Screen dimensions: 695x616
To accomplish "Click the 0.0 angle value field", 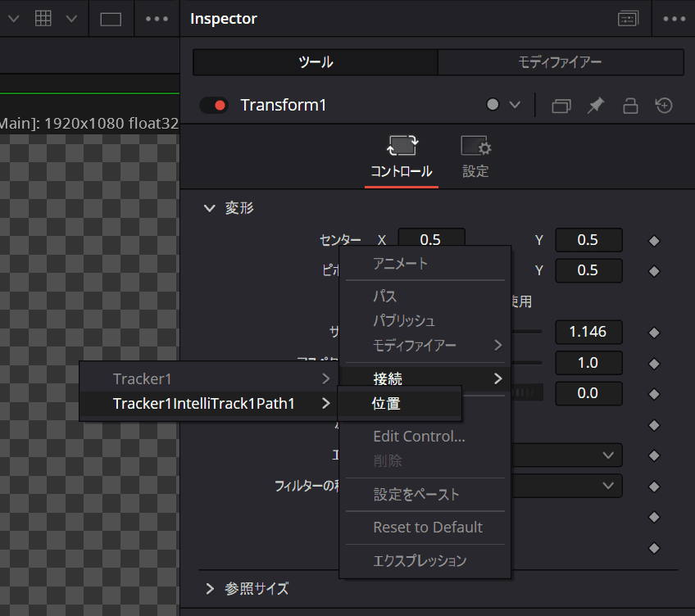I will tap(588, 393).
